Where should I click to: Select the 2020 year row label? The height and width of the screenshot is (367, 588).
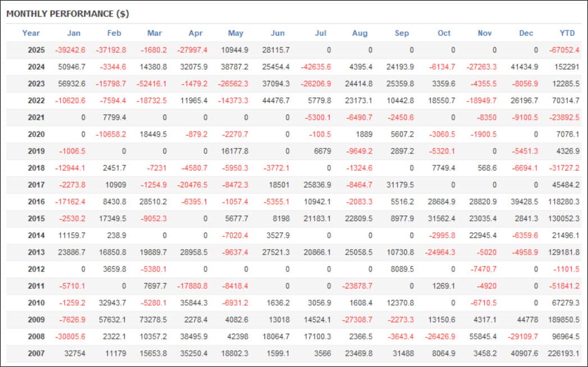(x=37, y=134)
